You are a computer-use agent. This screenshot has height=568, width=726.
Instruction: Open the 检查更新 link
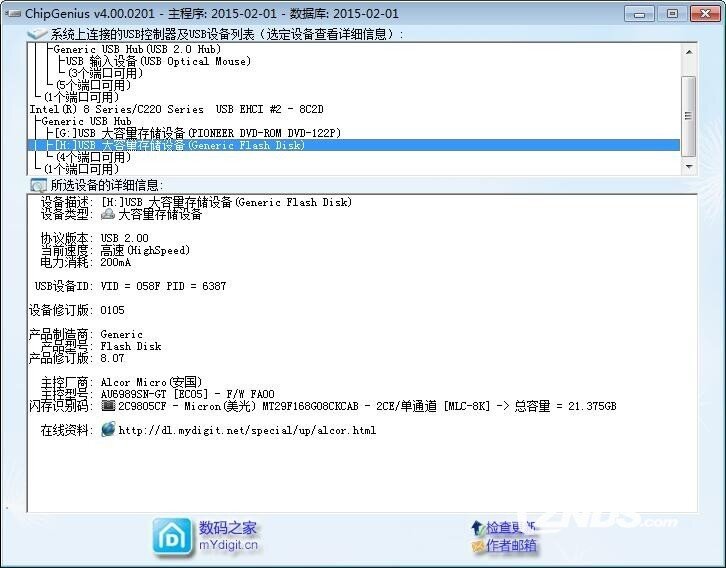click(x=511, y=528)
